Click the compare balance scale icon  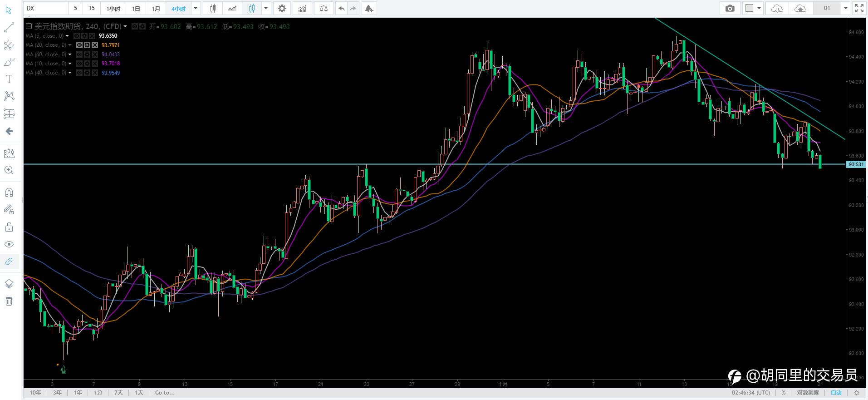point(324,8)
